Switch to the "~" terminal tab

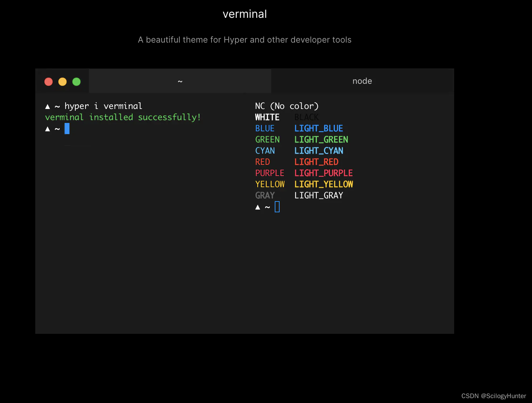point(180,81)
